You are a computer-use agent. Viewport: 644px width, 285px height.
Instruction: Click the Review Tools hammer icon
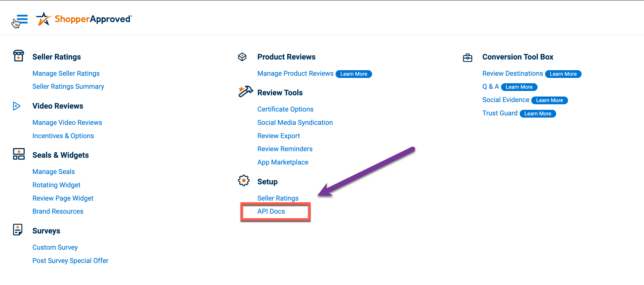[246, 91]
